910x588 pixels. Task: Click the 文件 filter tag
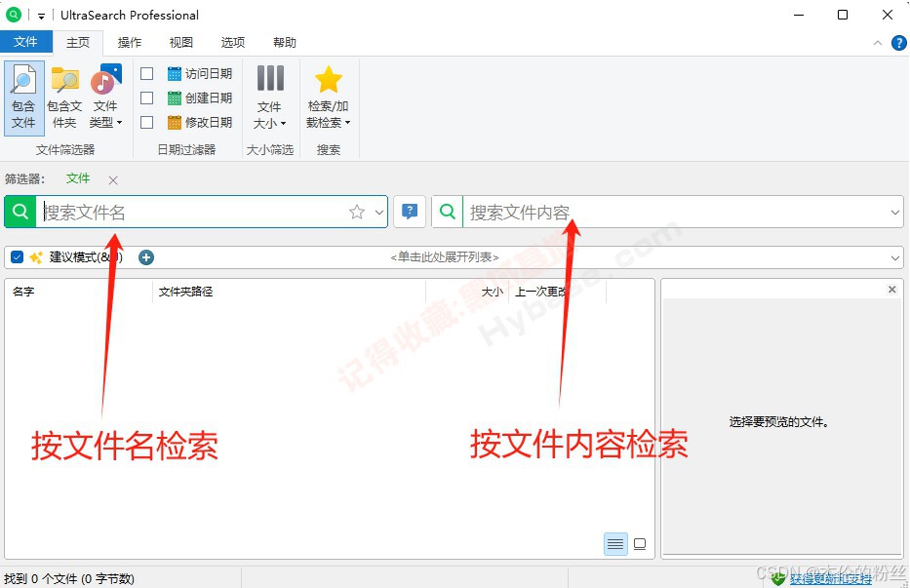coord(78,178)
